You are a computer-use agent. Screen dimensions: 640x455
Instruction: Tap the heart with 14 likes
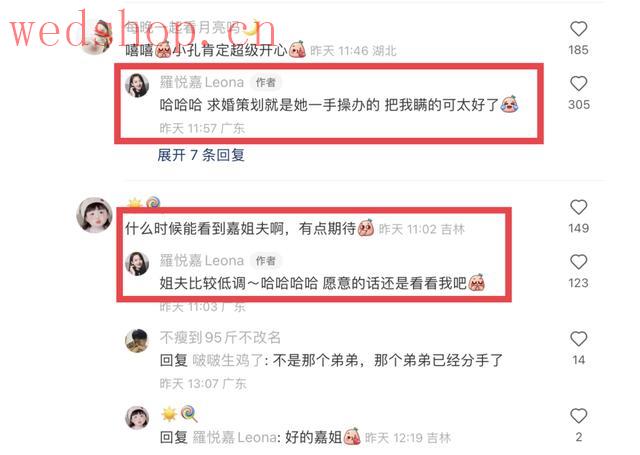[578, 339]
